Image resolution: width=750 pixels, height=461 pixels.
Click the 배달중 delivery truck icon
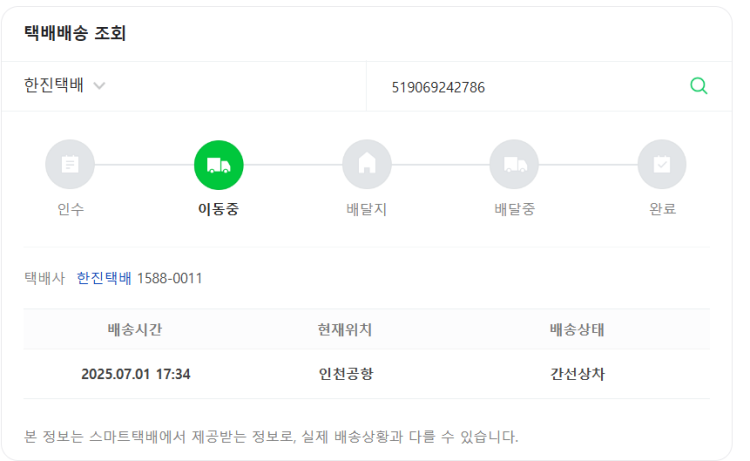tap(514, 165)
